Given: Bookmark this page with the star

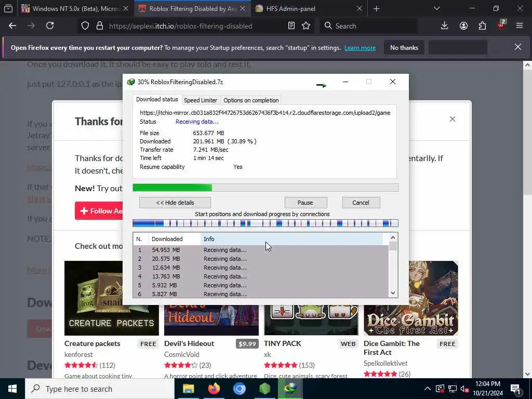Looking at the screenshot, I should pos(306,26).
